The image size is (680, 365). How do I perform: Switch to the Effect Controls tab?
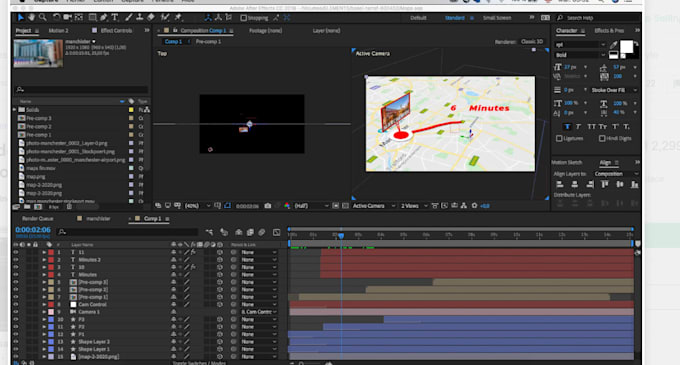pos(116,30)
